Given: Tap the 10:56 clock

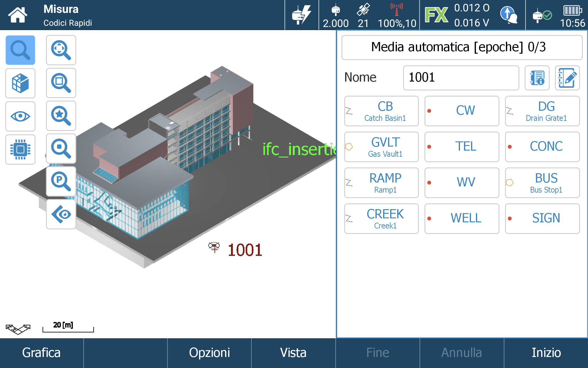Looking at the screenshot, I should click(572, 23).
